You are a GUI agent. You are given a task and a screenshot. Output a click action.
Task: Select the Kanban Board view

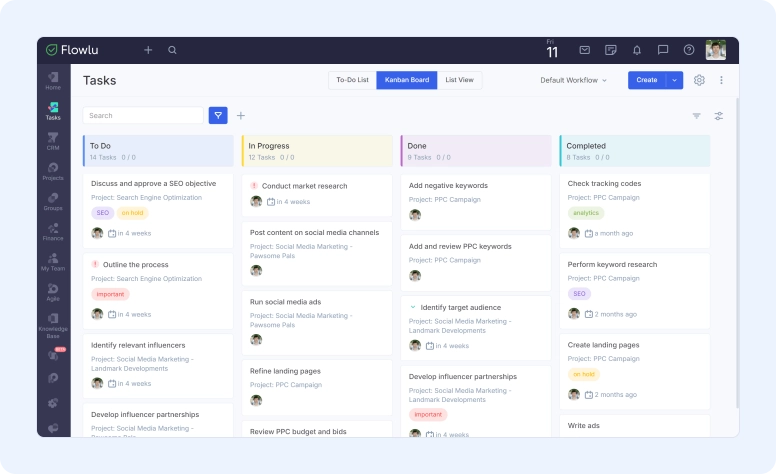pyautogui.click(x=407, y=80)
